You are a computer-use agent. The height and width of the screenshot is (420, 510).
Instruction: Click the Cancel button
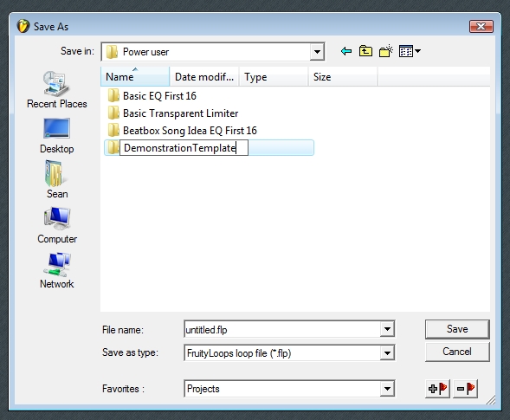tap(457, 352)
